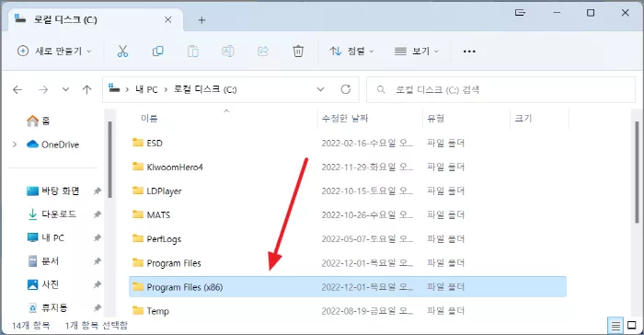The image size is (644, 335).
Task: Switch to details view icon in status bar
Action: pyautogui.click(x=615, y=326)
